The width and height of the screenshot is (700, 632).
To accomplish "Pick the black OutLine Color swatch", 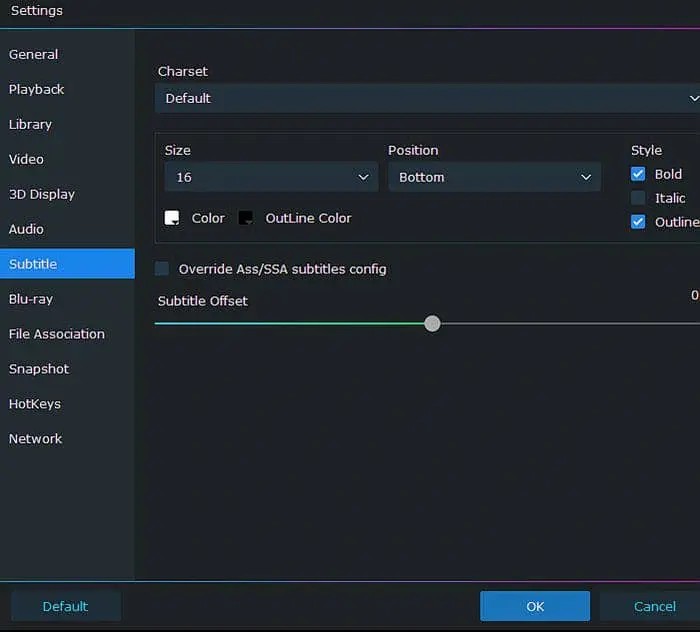I will click(246, 218).
